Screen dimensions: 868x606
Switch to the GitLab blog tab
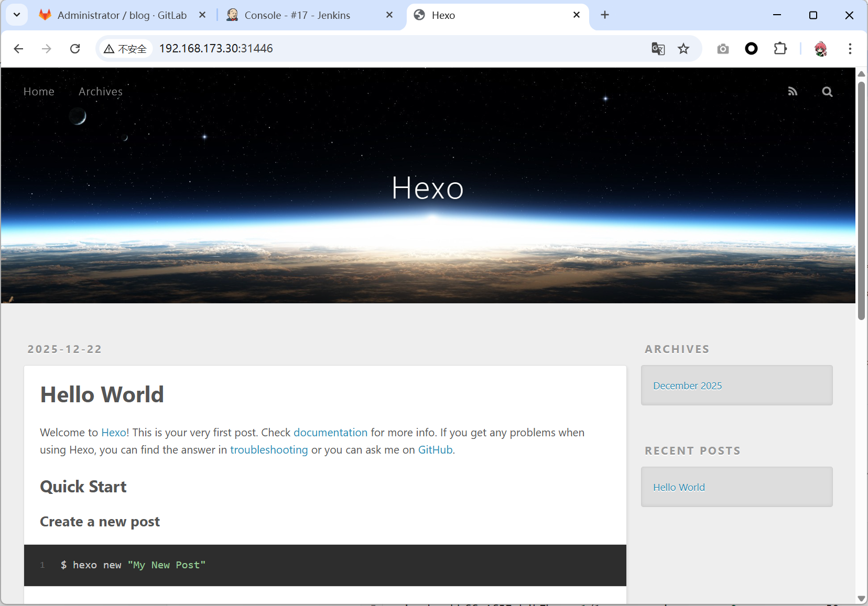[122, 15]
